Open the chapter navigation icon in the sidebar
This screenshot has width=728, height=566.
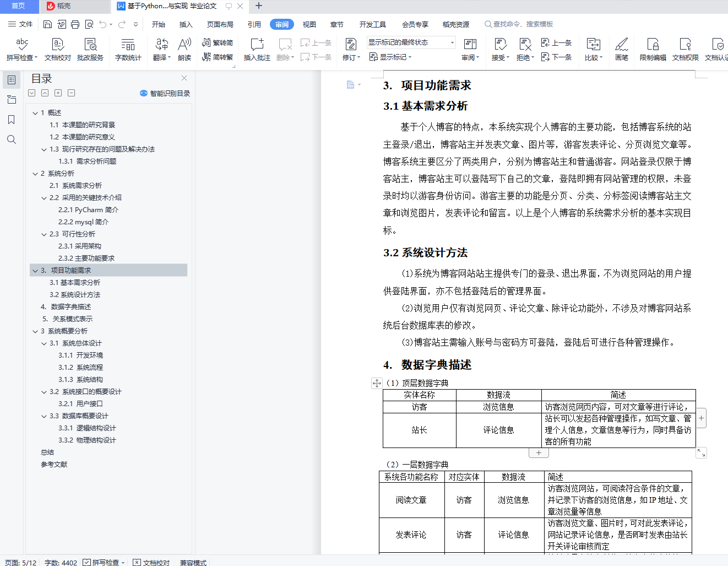pos(12,100)
